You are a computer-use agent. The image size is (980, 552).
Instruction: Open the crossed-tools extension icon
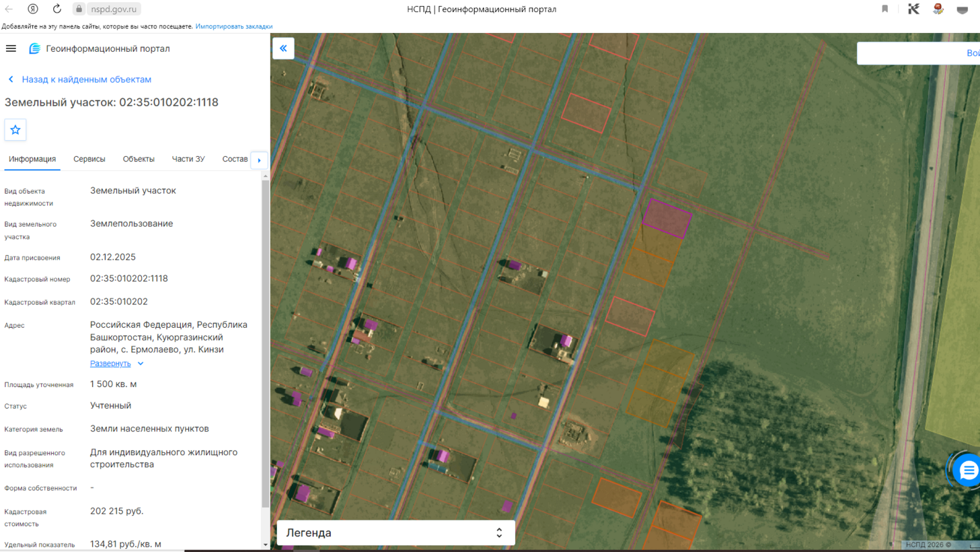tap(913, 9)
